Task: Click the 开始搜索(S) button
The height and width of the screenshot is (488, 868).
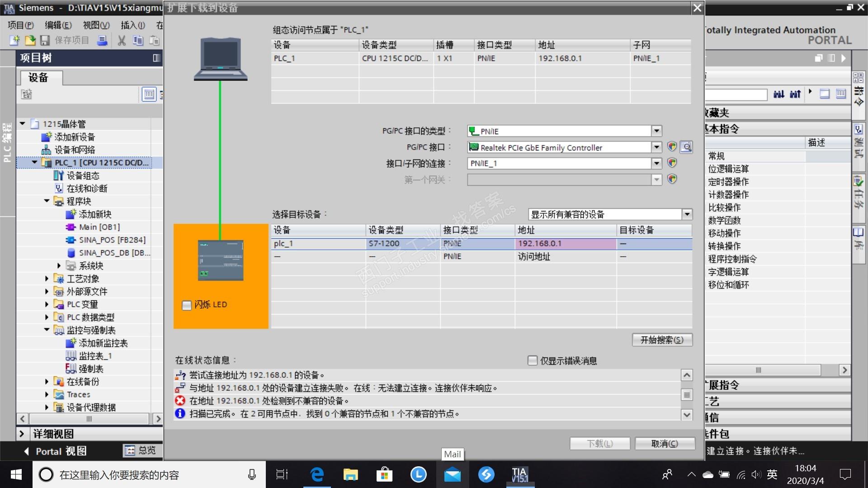Action: pyautogui.click(x=662, y=340)
